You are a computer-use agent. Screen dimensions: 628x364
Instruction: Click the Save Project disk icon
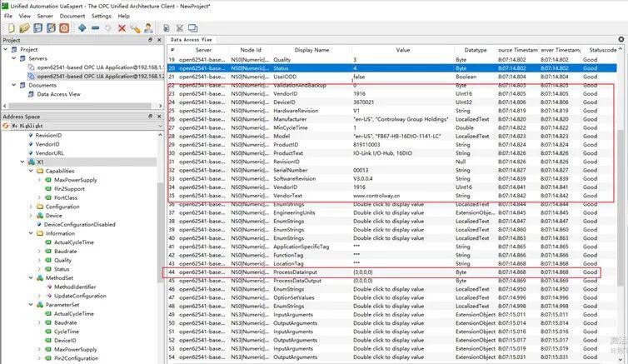38,28
